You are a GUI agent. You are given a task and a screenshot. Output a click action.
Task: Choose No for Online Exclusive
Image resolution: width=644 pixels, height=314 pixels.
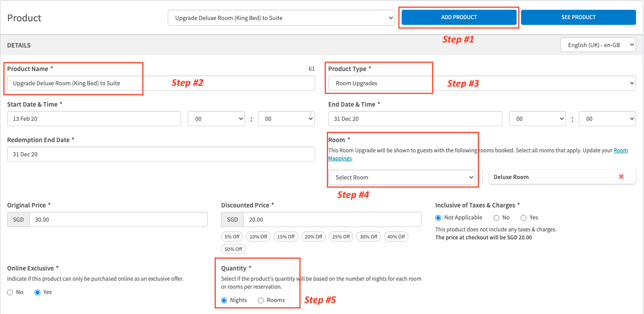coord(10,293)
